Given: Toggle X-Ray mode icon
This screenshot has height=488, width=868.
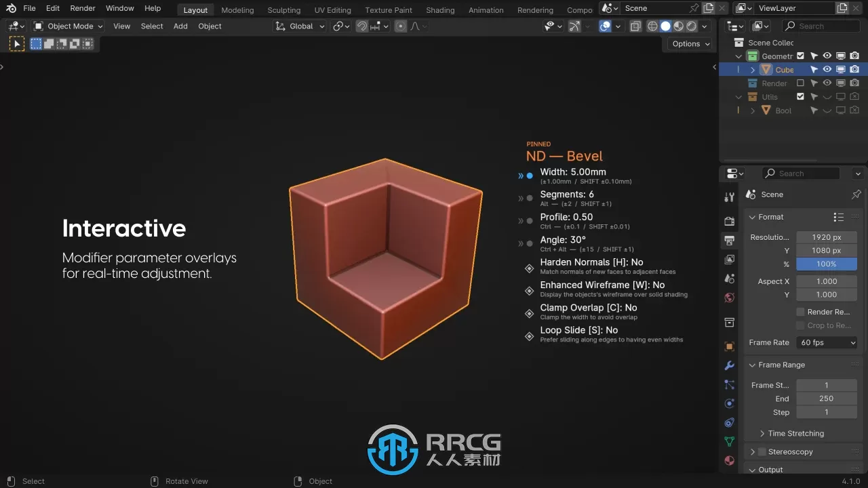Looking at the screenshot, I should pyautogui.click(x=635, y=26).
